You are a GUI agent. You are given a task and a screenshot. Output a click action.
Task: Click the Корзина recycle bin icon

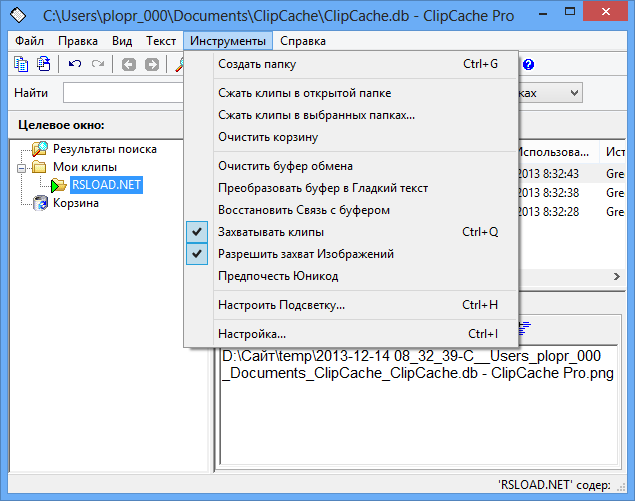tap(40, 203)
